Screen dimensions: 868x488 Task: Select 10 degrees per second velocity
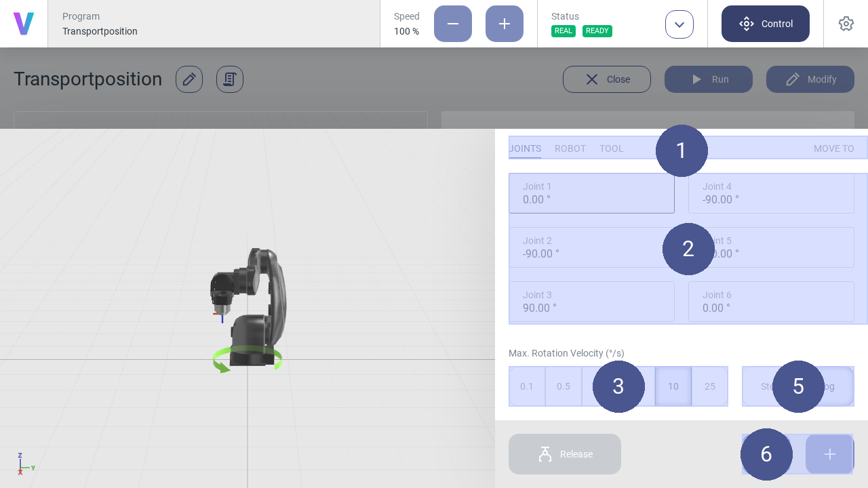click(x=673, y=386)
